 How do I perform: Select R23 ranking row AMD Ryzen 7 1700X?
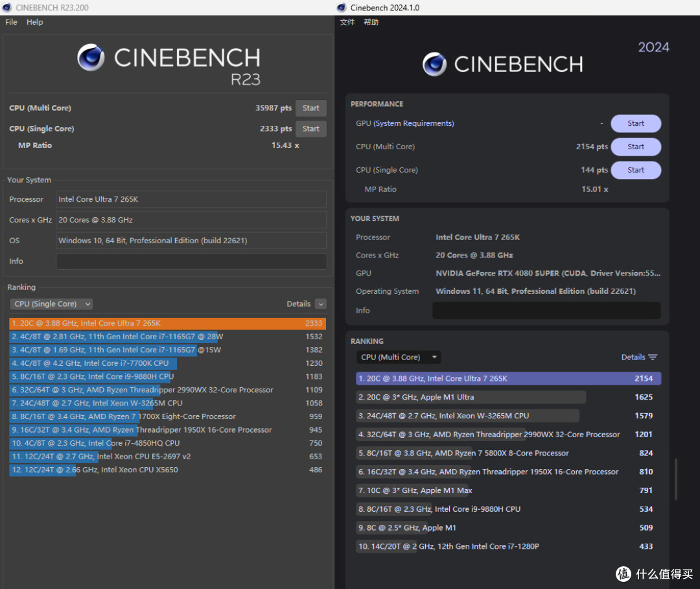point(167,416)
